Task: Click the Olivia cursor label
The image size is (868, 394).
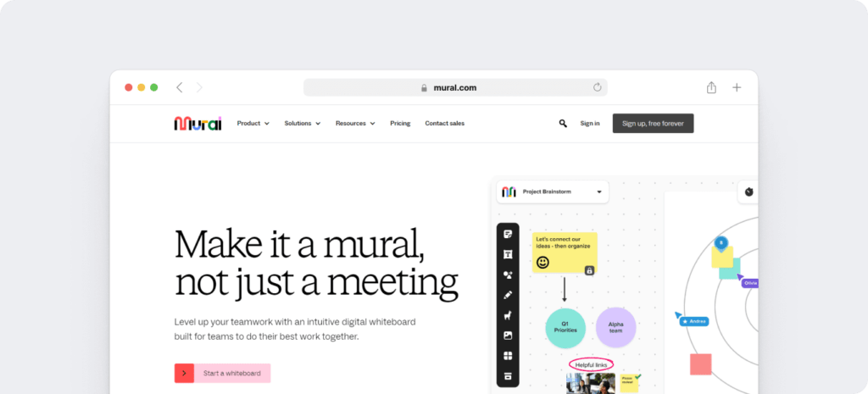Action: [749, 283]
